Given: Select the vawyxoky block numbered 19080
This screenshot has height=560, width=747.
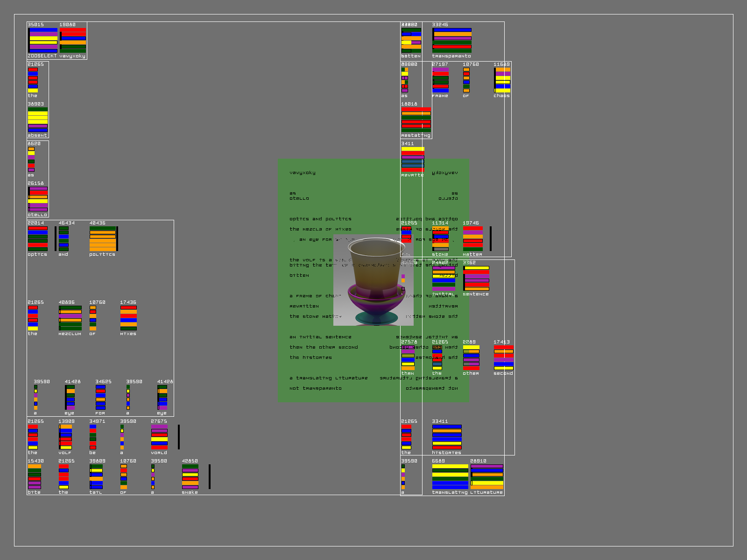Looking at the screenshot, I should (73, 40).
